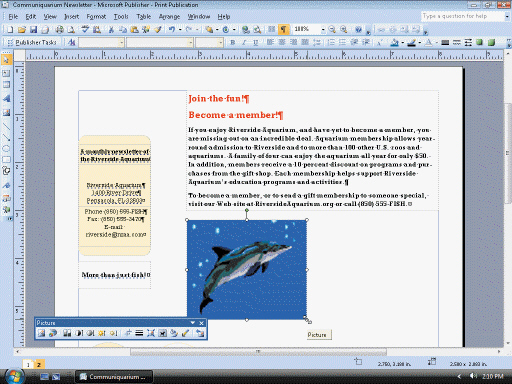Open Print Preview from the toolbar
Screen dimensions: 512x384
pos(71,30)
